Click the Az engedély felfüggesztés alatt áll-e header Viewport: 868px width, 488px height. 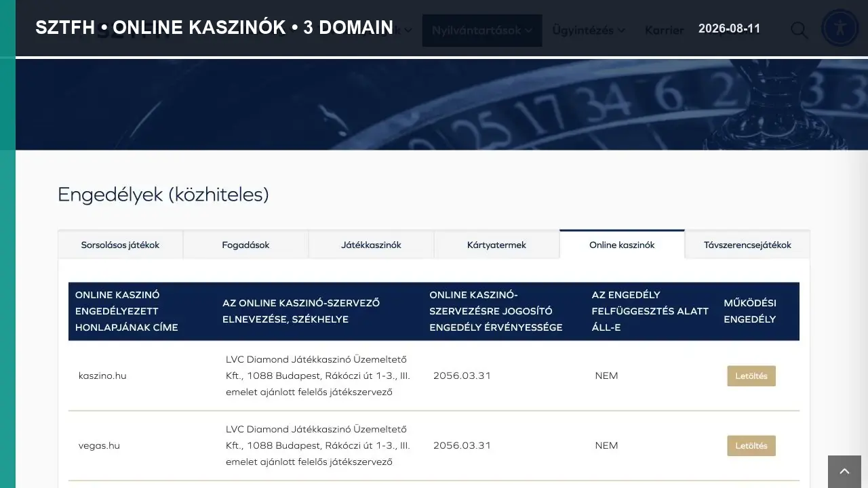click(650, 311)
